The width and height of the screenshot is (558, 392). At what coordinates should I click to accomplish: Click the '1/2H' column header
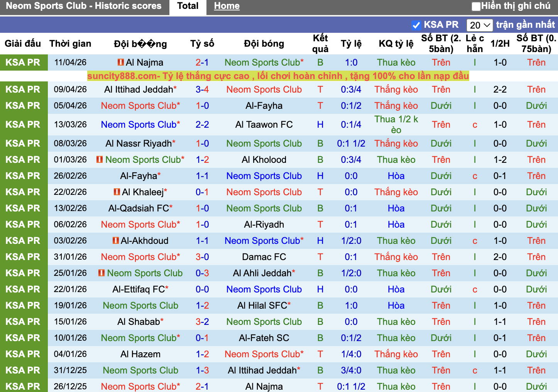[500, 44]
